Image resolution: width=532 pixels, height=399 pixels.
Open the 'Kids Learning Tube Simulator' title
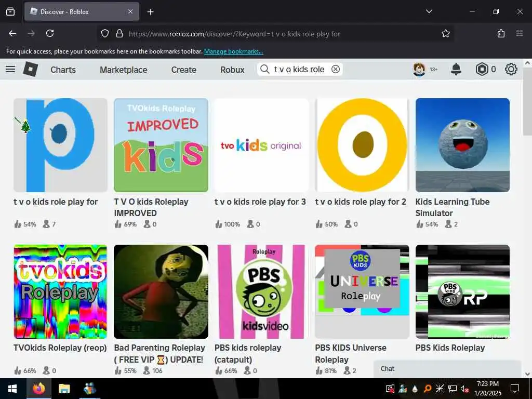(x=453, y=207)
